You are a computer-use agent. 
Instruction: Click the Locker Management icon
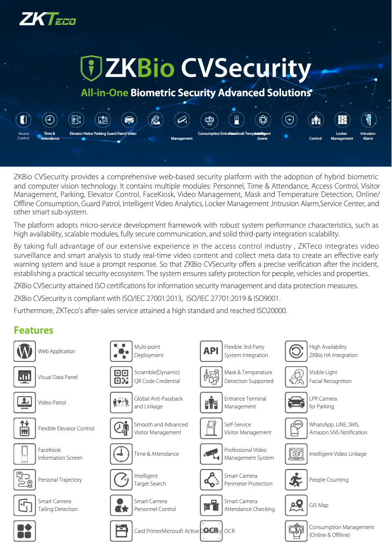pyautogui.click(x=342, y=119)
